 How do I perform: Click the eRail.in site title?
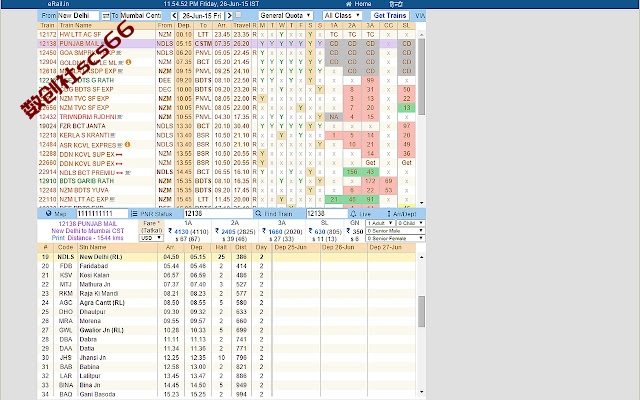point(58,4)
